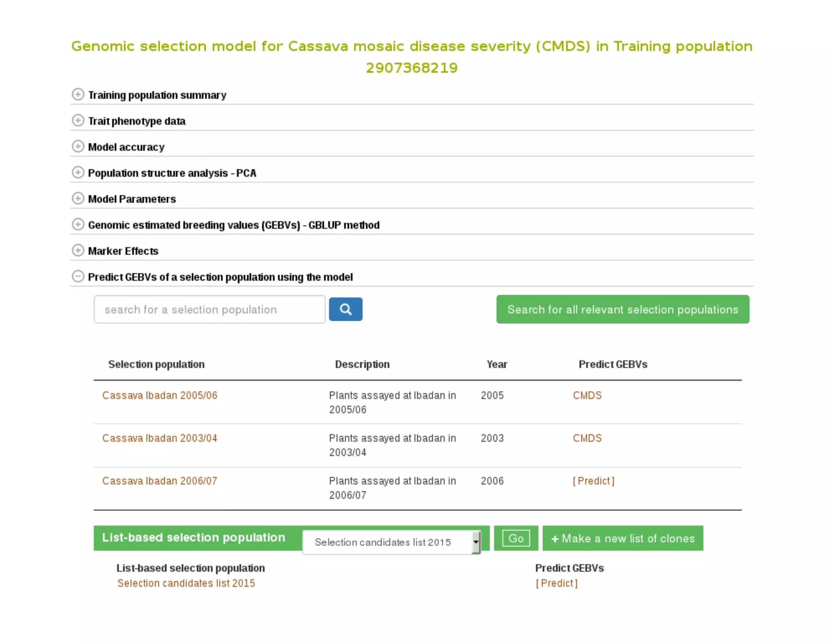Click Predict link for Selection candidates list
Image resolution: width=834 pixels, height=644 pixels.
pos(556,583)
